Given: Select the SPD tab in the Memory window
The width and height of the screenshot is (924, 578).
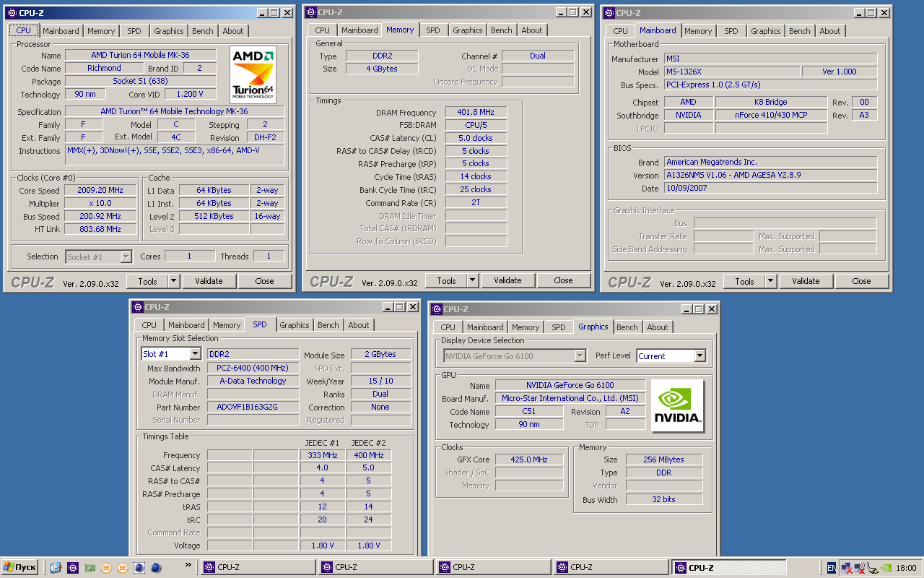Looking at the screenshot, I should (x=432, y=30).
